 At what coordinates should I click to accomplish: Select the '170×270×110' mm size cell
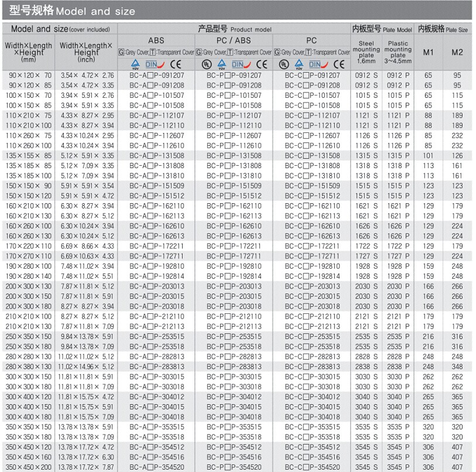(29, 256)
